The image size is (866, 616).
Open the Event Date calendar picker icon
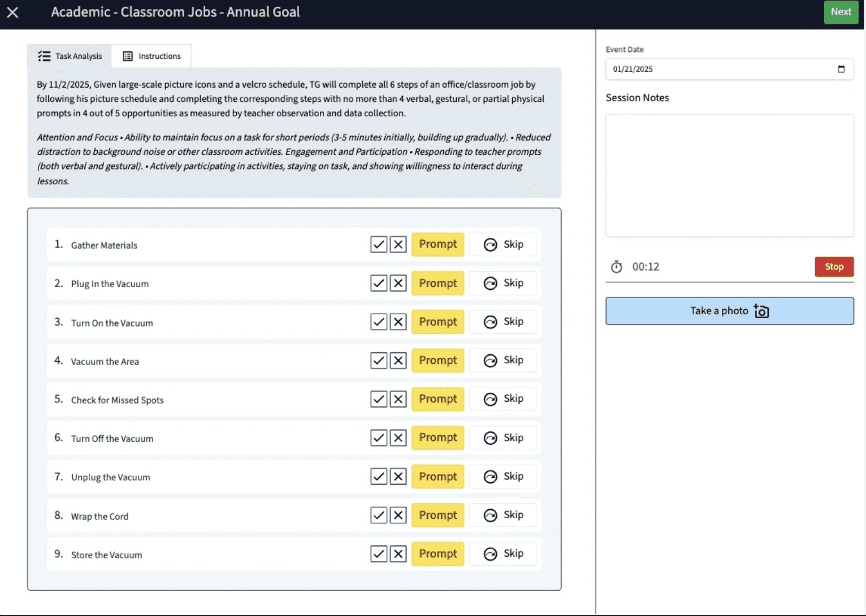tap(841, 69)
